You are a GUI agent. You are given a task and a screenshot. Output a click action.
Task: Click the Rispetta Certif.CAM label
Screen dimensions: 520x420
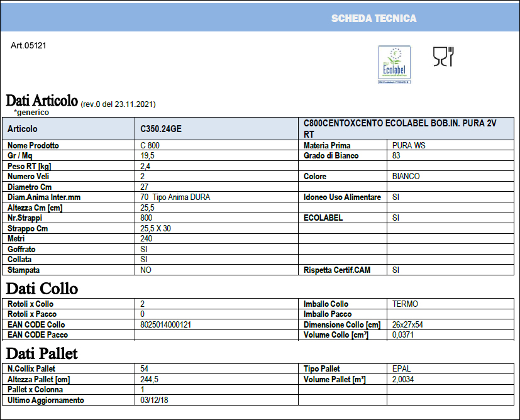(x=337, y=270)
